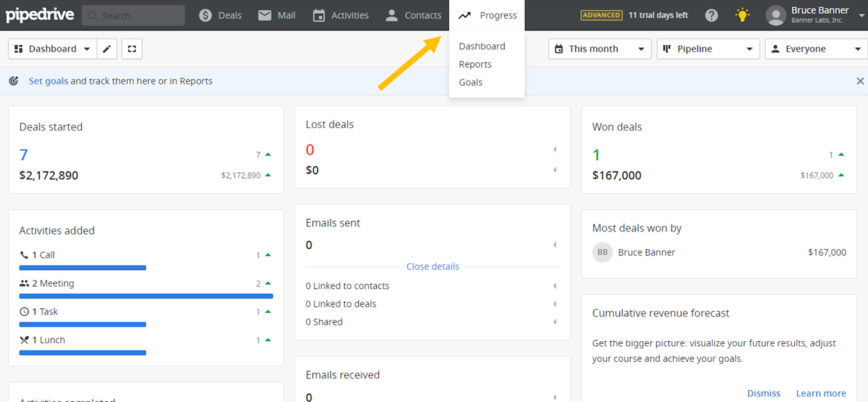Collapse email info with Close details
This screenshot has height=402, width=868.
coord(433,267)
